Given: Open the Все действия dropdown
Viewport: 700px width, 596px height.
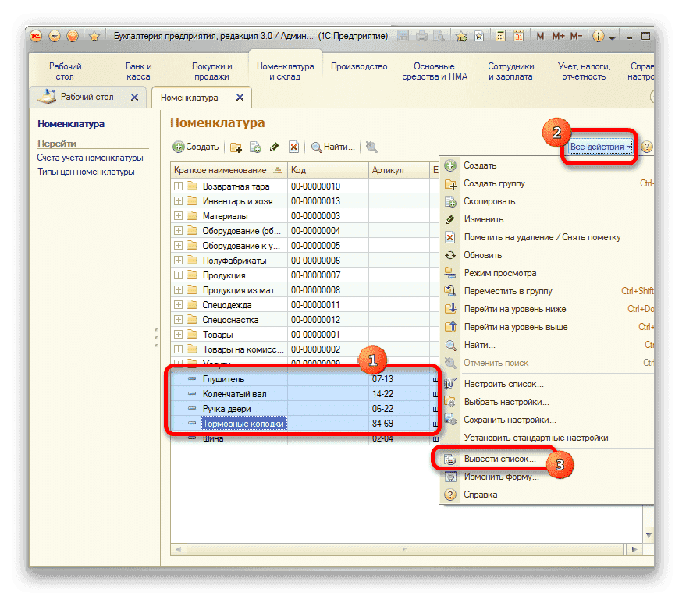Looking at the screenshot, I should pos(600,147).
